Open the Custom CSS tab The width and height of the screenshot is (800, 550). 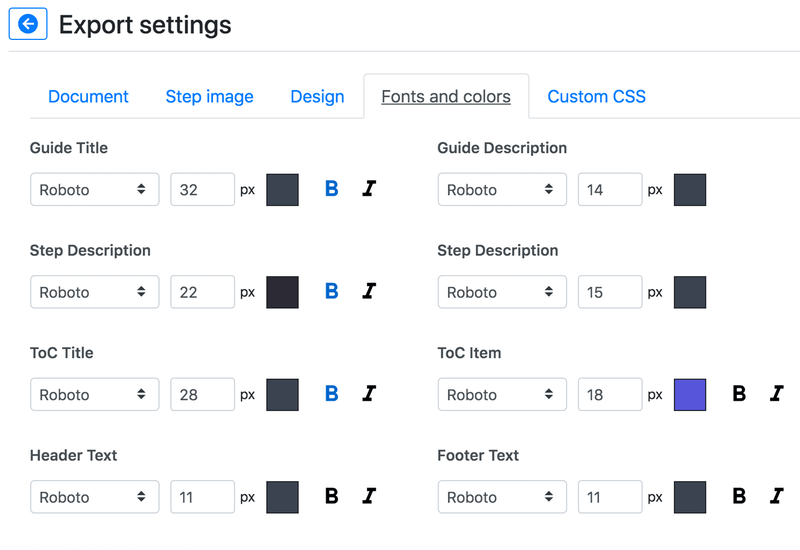(x=596, y=97)
